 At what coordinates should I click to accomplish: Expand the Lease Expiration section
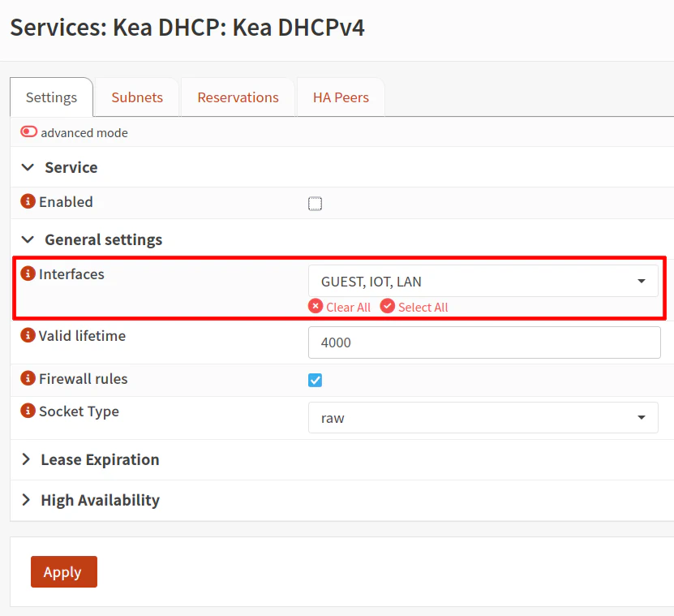coord(26,459)
